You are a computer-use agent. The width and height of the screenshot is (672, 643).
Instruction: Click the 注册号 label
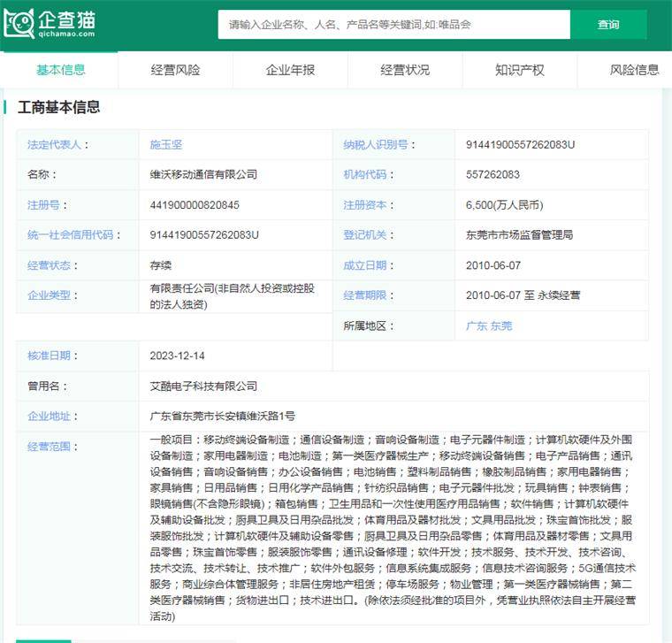click(x=43, y=205)
